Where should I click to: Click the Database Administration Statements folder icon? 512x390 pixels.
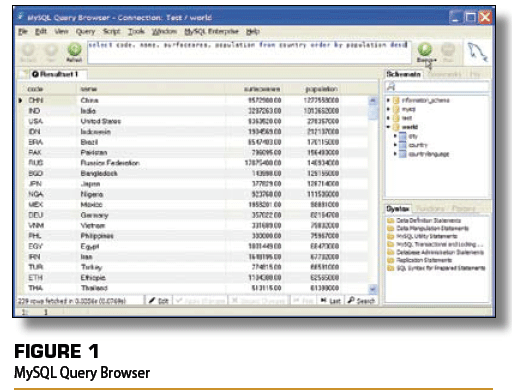coord(390,252)
